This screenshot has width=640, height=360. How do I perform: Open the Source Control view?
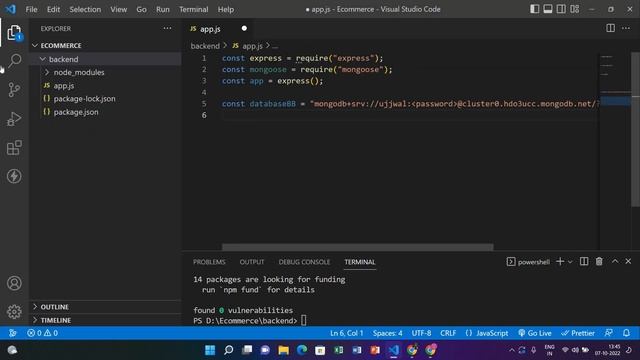pyautogui.click(x=14, y=89)
